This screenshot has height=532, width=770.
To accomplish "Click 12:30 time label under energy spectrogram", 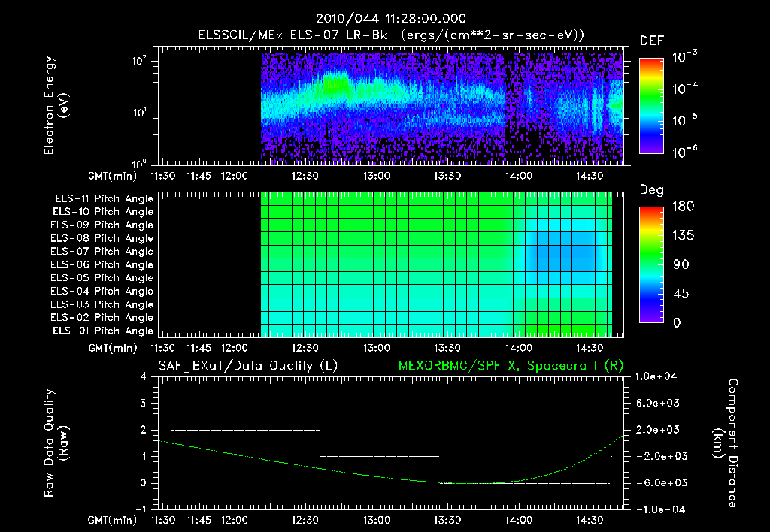I will click(x=305, y=176).
